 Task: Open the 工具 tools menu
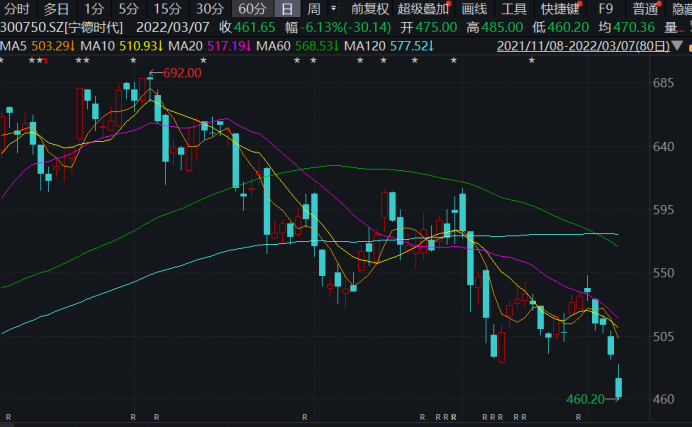[x=514, y=8]
